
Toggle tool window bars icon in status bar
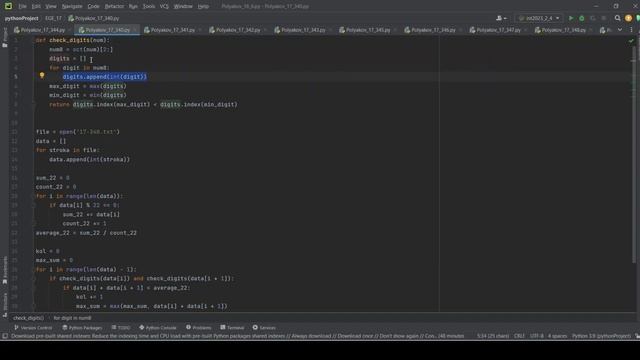click(x=5, y=336)
